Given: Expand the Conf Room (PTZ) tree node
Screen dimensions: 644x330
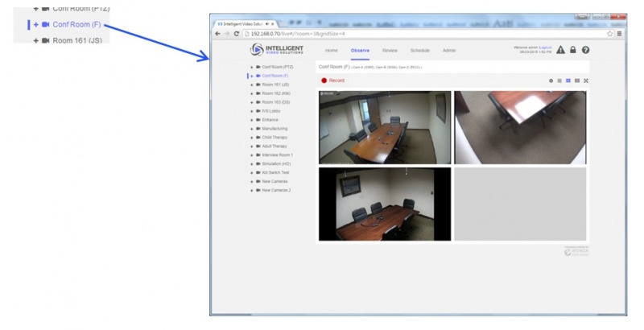Looking at the screenshot, I should pos(252,67).
